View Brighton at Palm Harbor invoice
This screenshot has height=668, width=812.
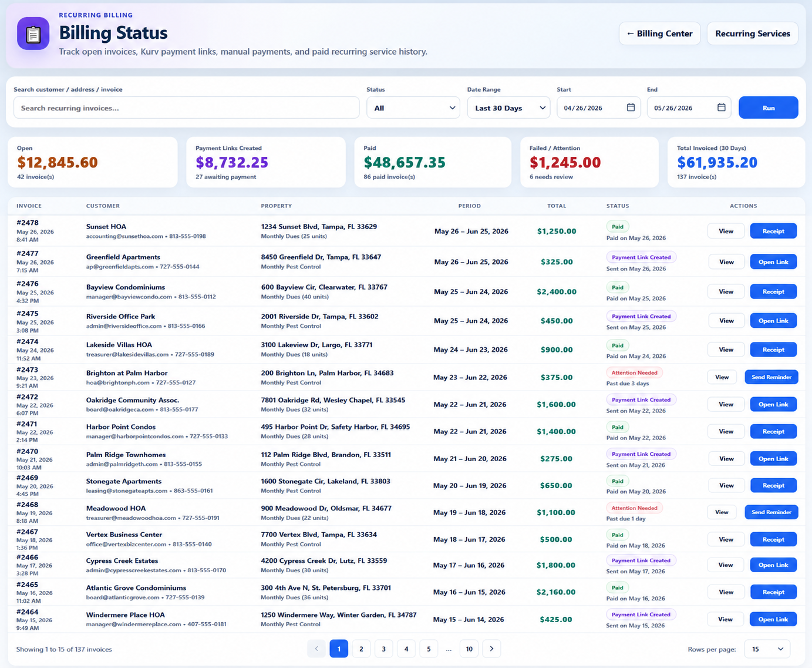722,377
